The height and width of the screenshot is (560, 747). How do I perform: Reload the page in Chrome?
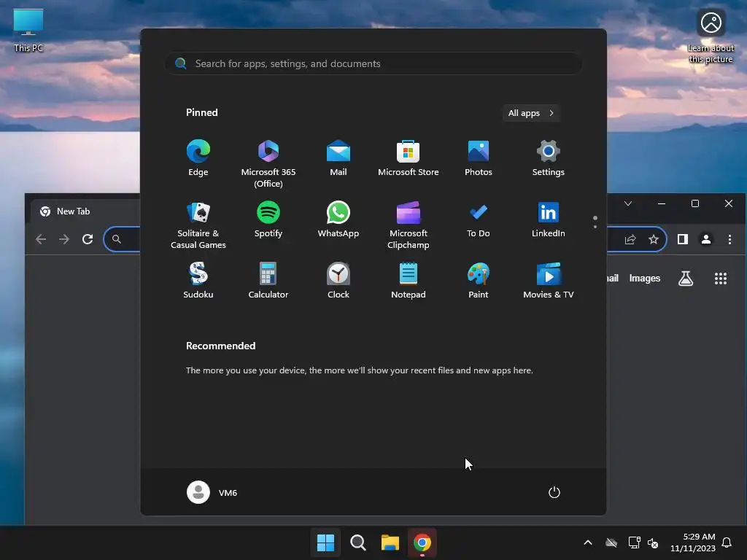(x=88, y=239)
